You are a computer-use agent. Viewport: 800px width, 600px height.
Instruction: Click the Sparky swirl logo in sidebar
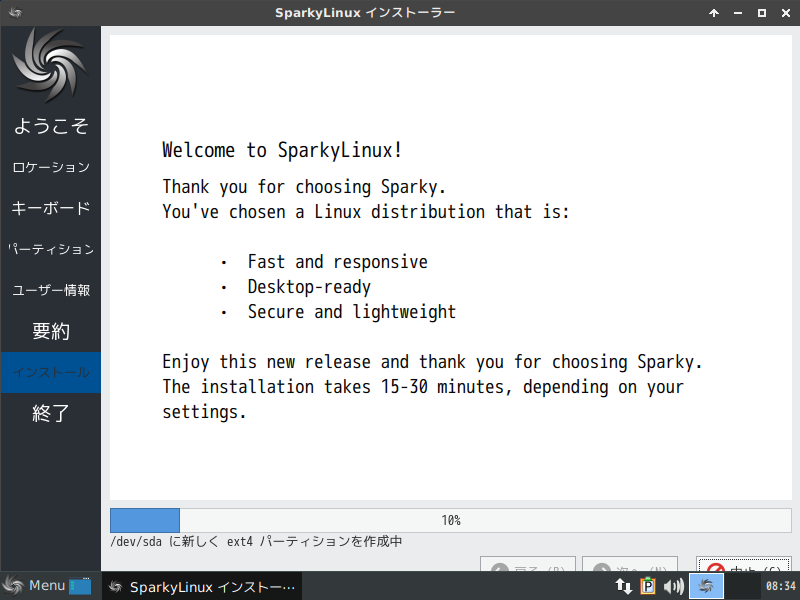50,65
